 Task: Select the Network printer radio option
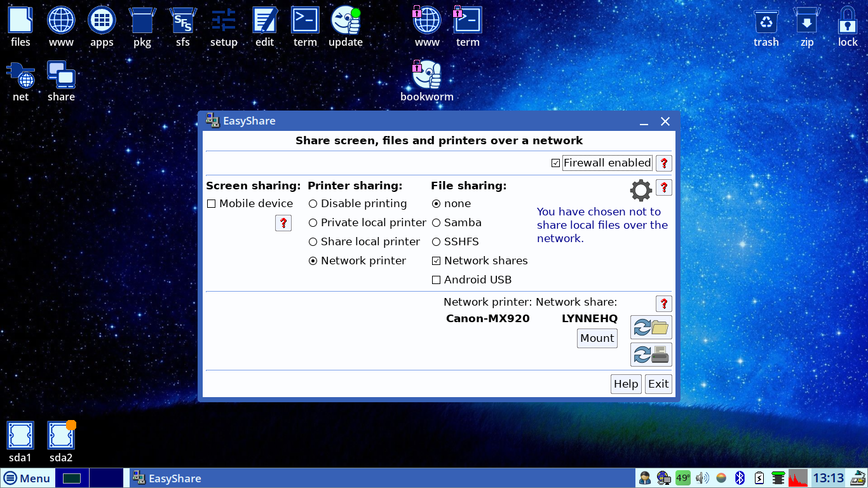point(313,261)
